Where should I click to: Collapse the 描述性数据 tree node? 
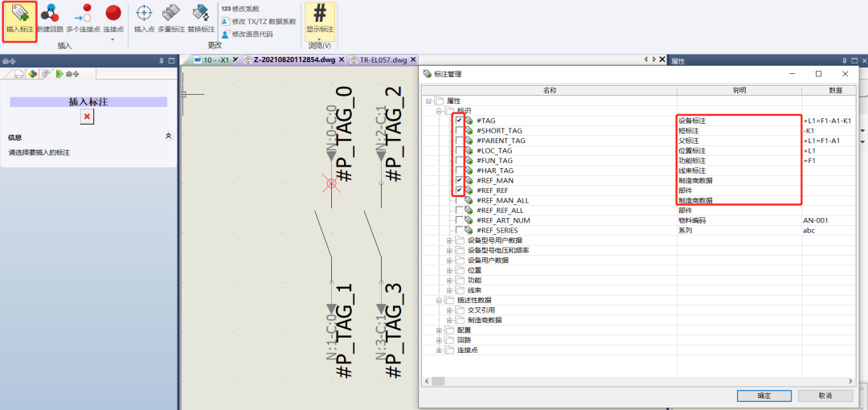point(439,300)
